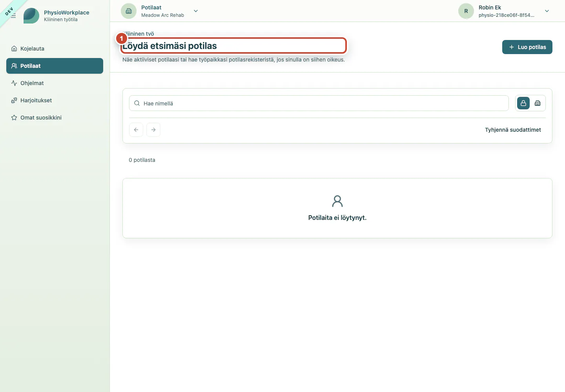Open Omat suosikkini in the sidebar

point(55,118)
